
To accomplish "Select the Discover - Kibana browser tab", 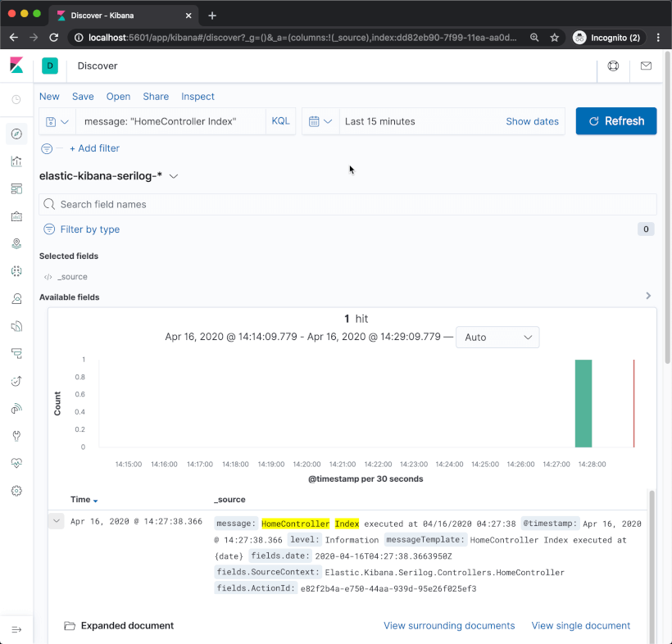I will pyautogui.click(x=124, y=16).
